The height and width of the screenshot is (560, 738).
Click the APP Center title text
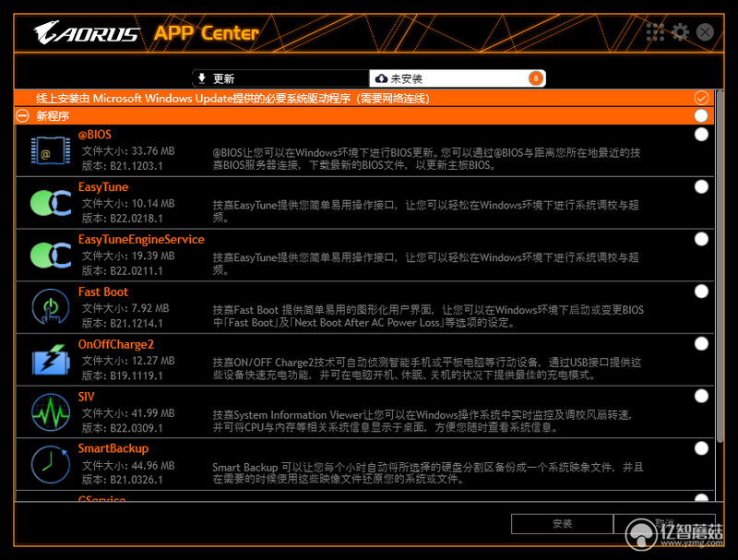206,33
